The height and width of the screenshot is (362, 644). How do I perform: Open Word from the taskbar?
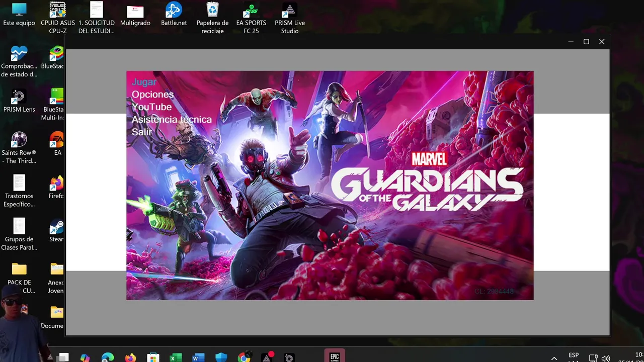198,358
